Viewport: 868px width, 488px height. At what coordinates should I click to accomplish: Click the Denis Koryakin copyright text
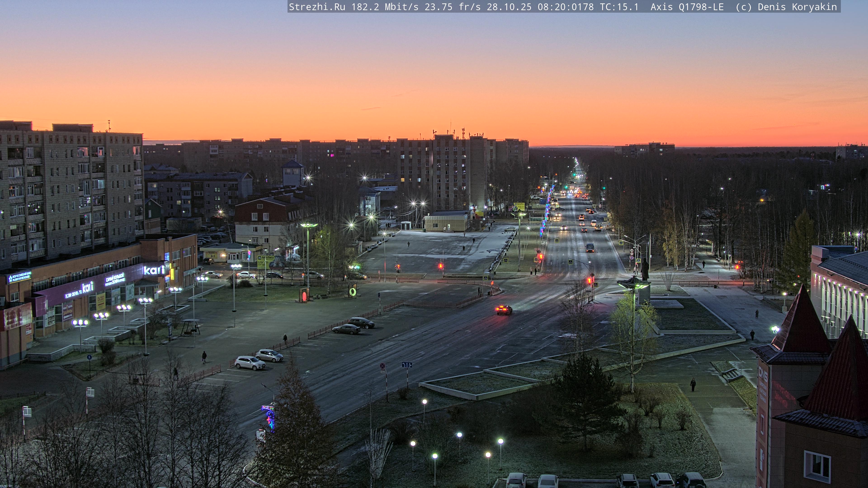(x=797, y=7)
